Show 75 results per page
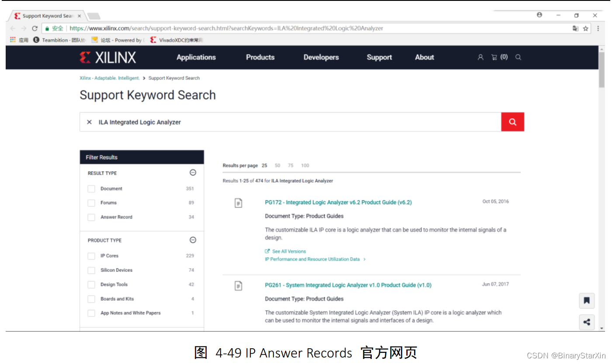612x364 pixels. [290, 165]
